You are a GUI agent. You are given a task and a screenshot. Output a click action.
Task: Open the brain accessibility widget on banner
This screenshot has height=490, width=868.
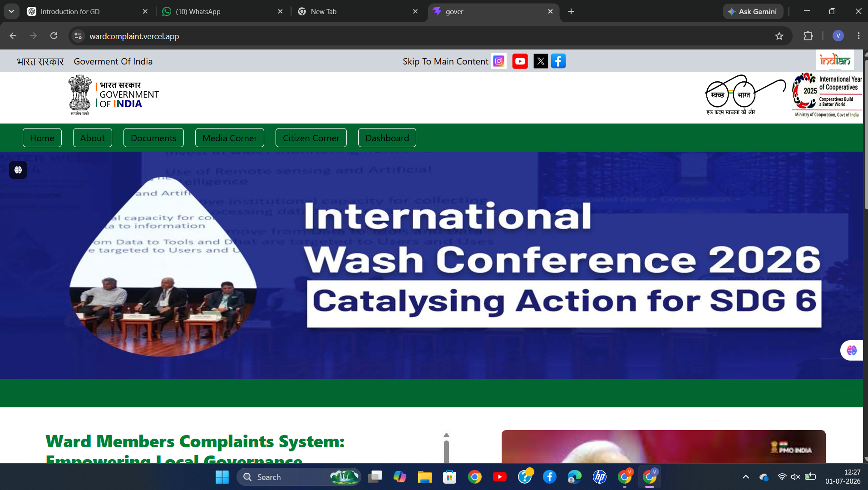pos(18,170)
